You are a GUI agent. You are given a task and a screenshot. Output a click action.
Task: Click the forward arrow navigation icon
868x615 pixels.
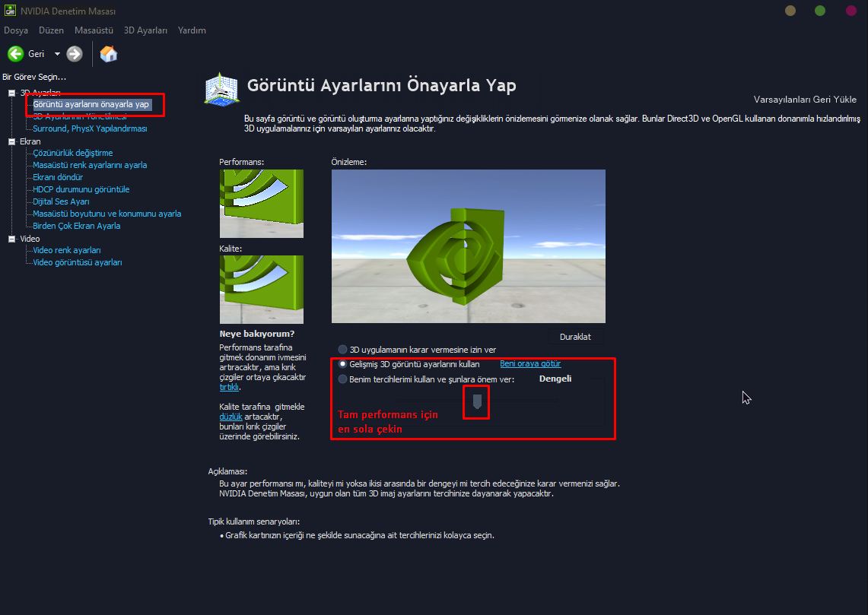pos(75,54)
